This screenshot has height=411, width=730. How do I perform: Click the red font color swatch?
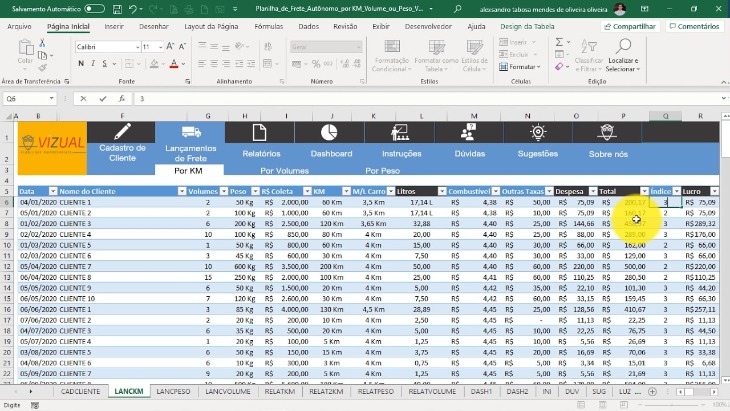[174, 64]
